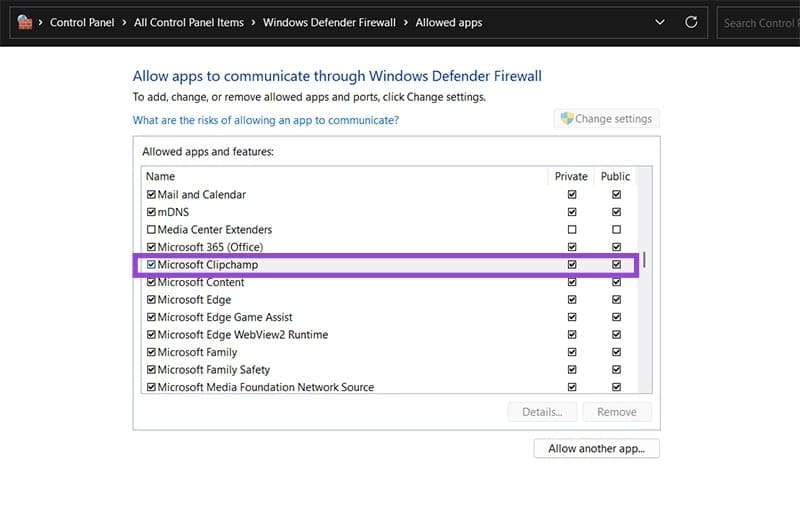The width and height of the screenshot is (800, 526).
Task: Click the Search Control Panel field
Action: 759,23
